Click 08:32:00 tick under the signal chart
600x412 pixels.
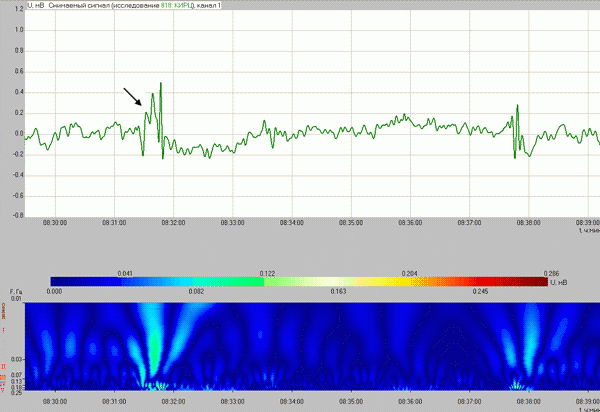pyautogui.click(x=173, y=223)
